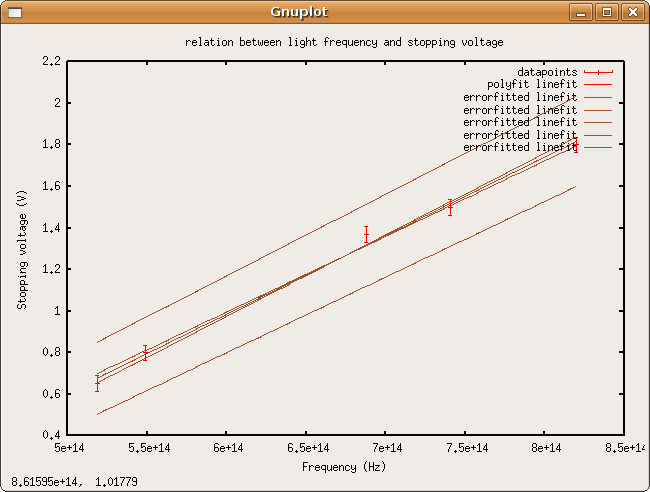Viewport: 650px width, 492px height.
Task: Select the 'datapoints' legend label
Action: pos(547,72)
